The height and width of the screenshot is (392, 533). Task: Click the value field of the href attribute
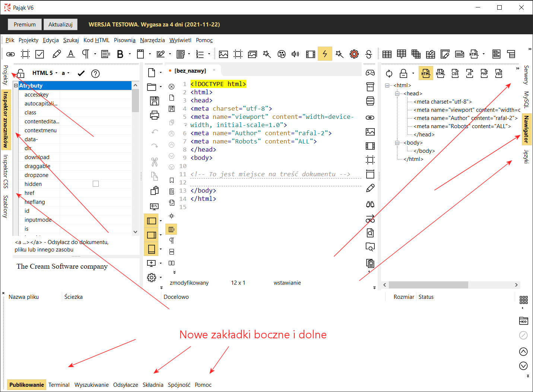(x=96, y=193)
